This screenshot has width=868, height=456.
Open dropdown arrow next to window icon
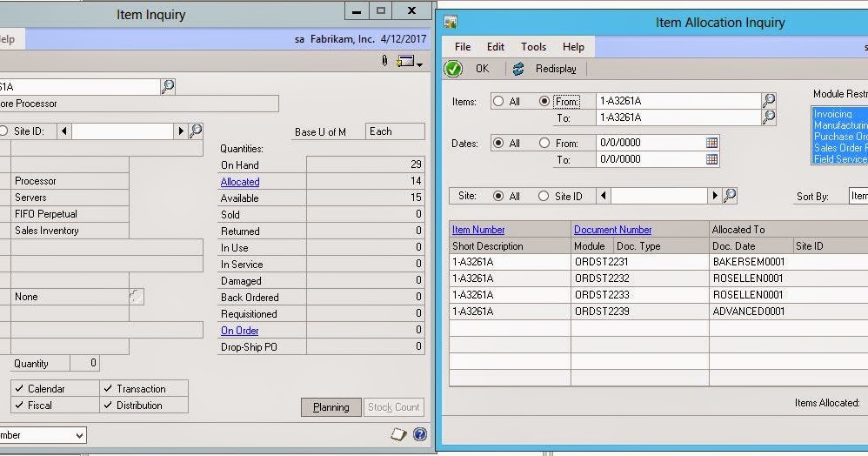[x=419, y=64]
